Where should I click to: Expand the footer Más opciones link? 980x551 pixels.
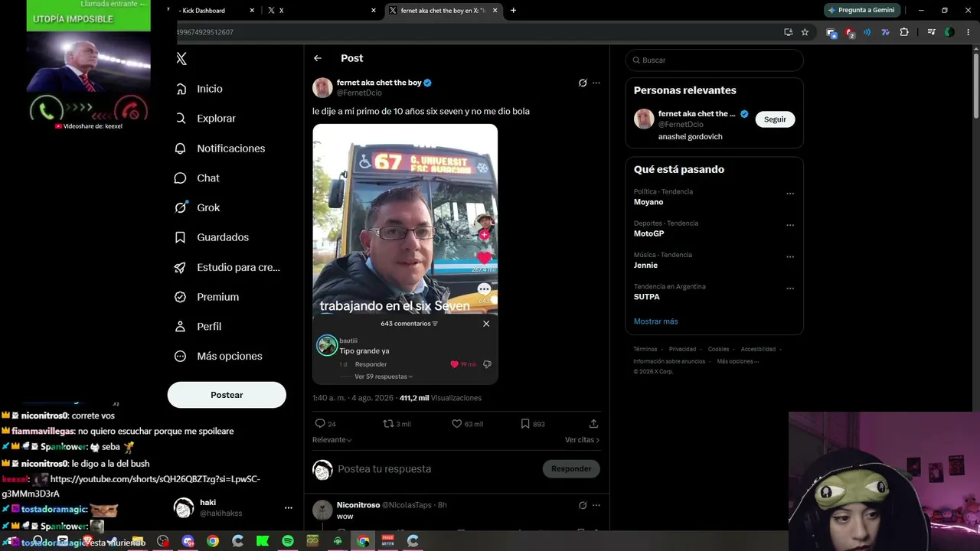tap(738, 361)
